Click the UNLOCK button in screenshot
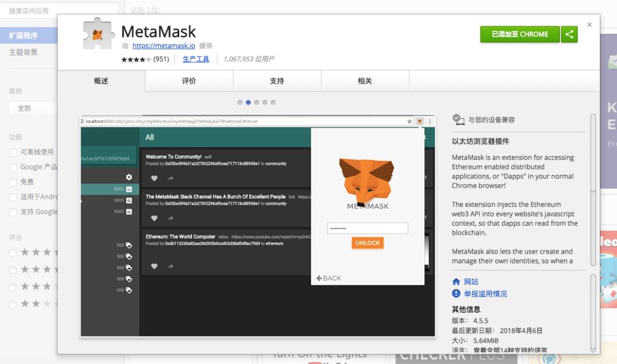 coord(367,243)
